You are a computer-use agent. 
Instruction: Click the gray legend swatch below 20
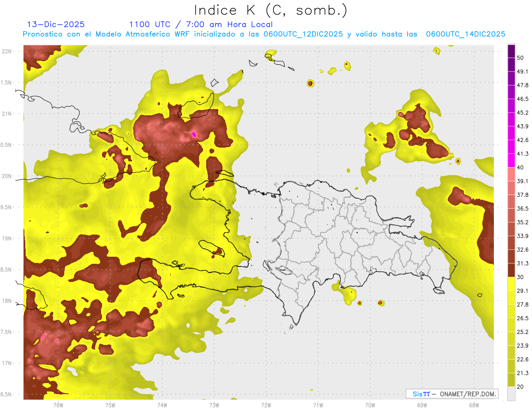point(511,394)
